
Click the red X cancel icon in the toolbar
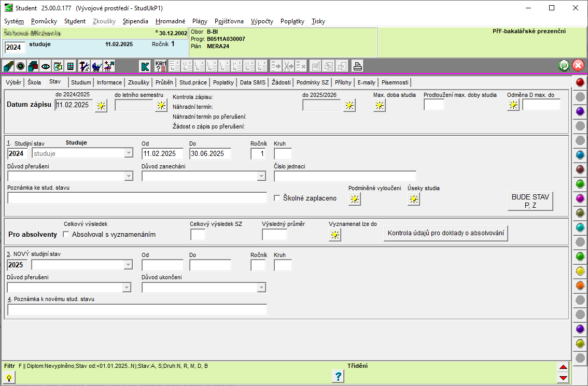[x=578, y=66]
